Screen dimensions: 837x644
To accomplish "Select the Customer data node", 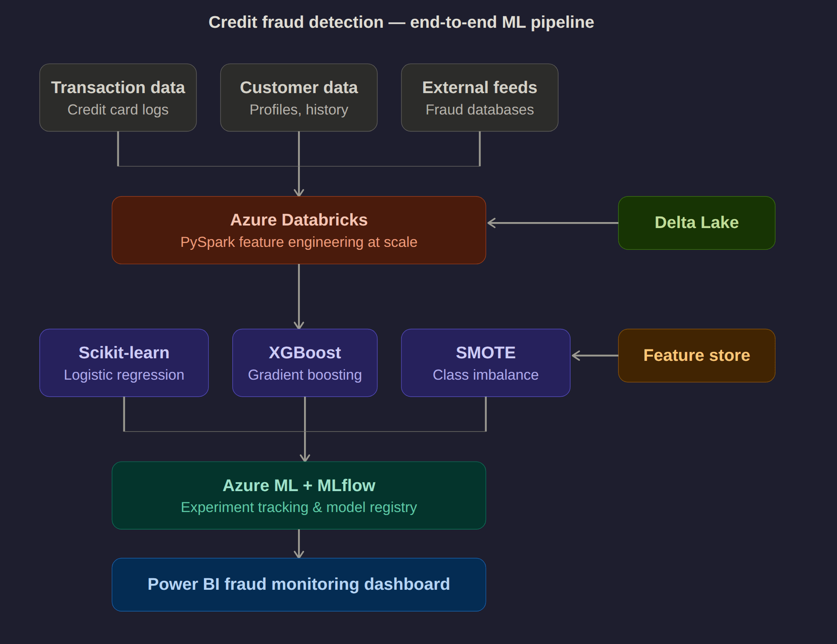I will point(299,98).
